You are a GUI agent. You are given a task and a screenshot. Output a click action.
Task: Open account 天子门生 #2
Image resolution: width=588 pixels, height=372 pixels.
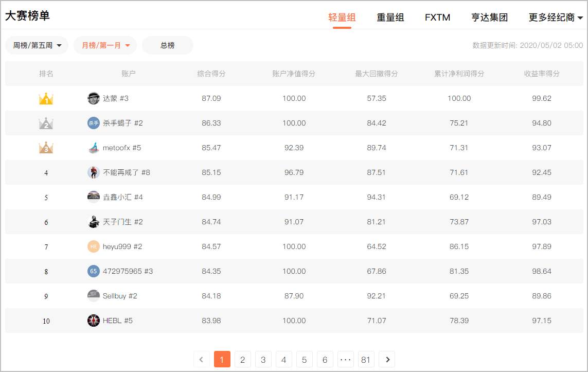coord(122,222)
